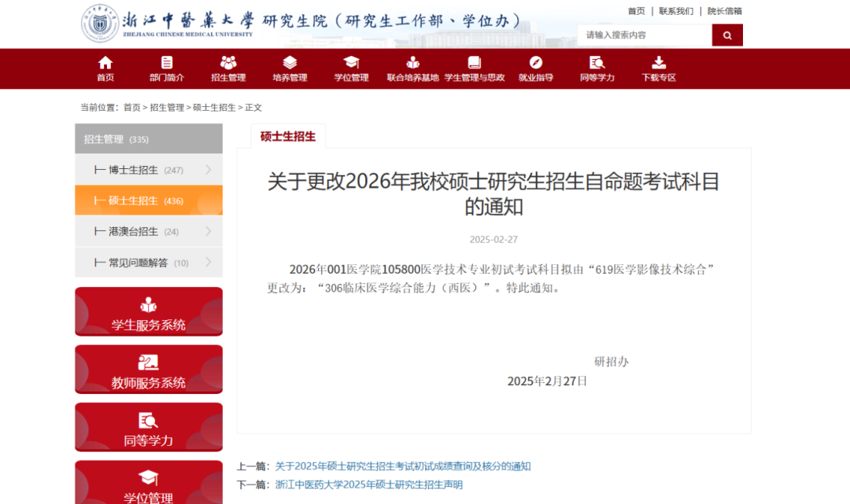850x504 pixels.
Task: Expand 博士生招生 with its chevron arrow
Action: click(x=208, y=170)
